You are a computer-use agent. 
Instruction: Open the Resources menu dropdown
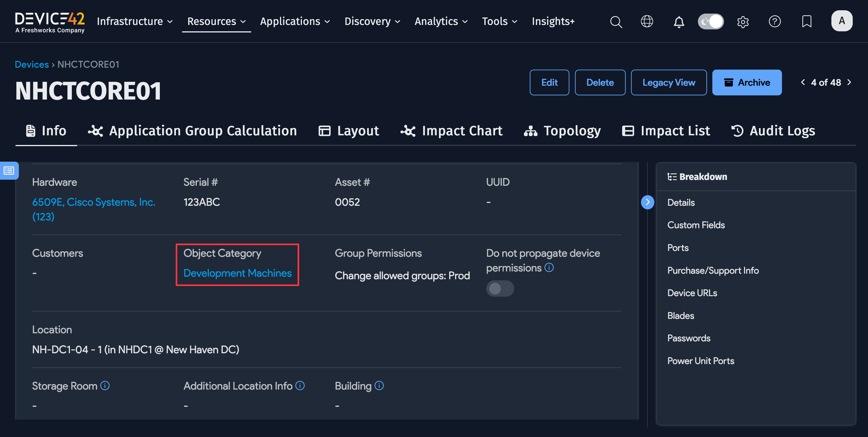[216, 21]
